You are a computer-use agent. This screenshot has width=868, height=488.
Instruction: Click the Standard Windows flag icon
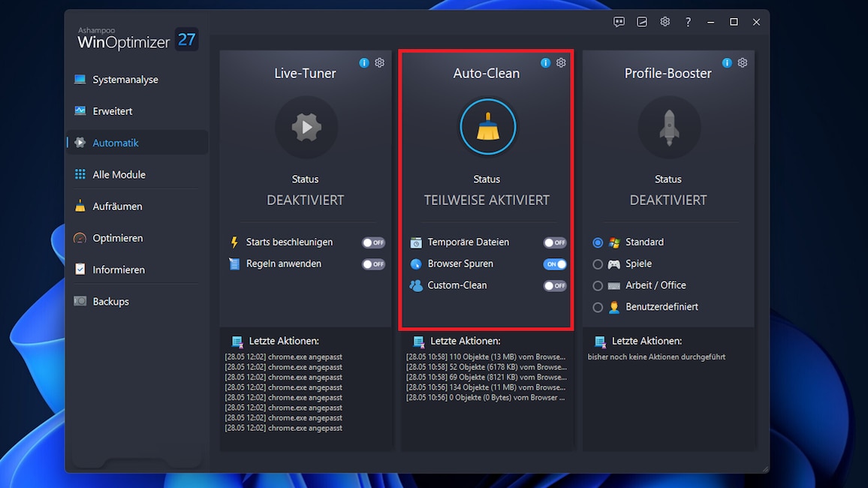point(614,242)
